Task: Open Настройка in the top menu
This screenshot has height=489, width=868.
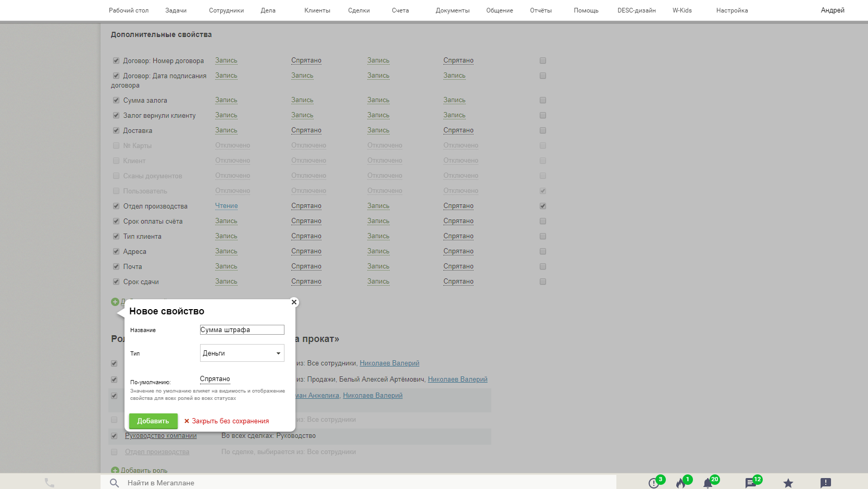Action: click(732, 10)
